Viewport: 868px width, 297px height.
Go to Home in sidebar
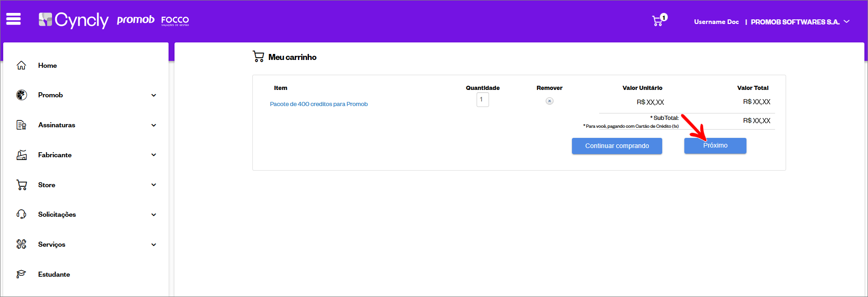(x=47, y=65)
